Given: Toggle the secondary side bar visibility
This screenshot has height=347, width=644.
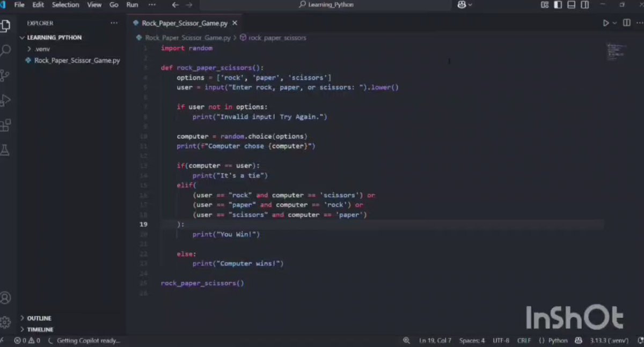Looking at the screenshot, I should click(x=585, y=5).
